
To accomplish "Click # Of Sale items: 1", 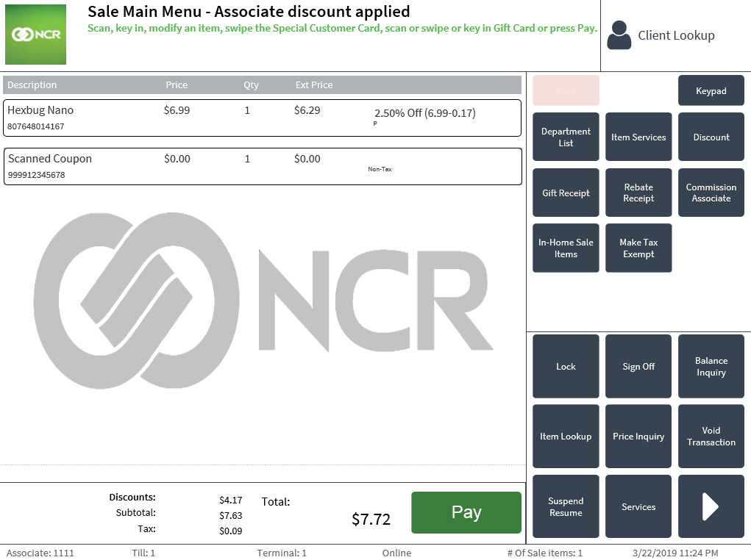I will click(545, 553).
